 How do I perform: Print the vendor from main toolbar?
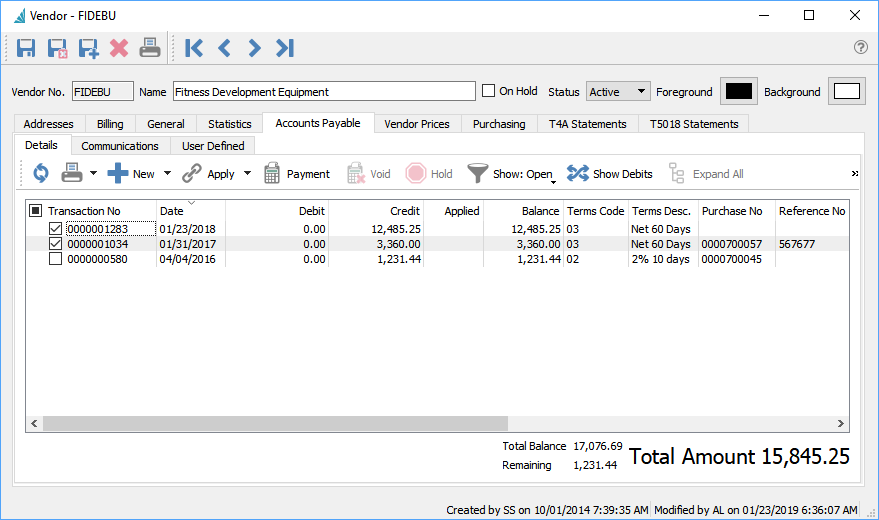150,48
